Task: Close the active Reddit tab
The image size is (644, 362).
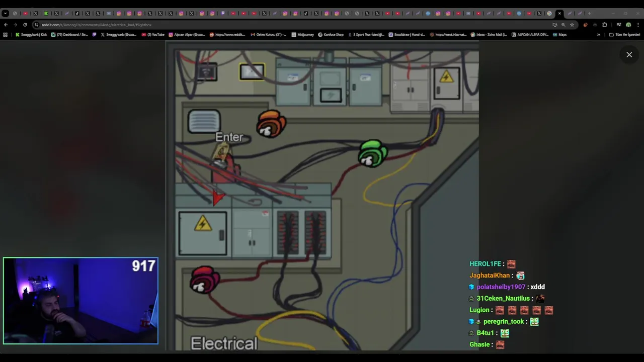Action: point(559,13)
